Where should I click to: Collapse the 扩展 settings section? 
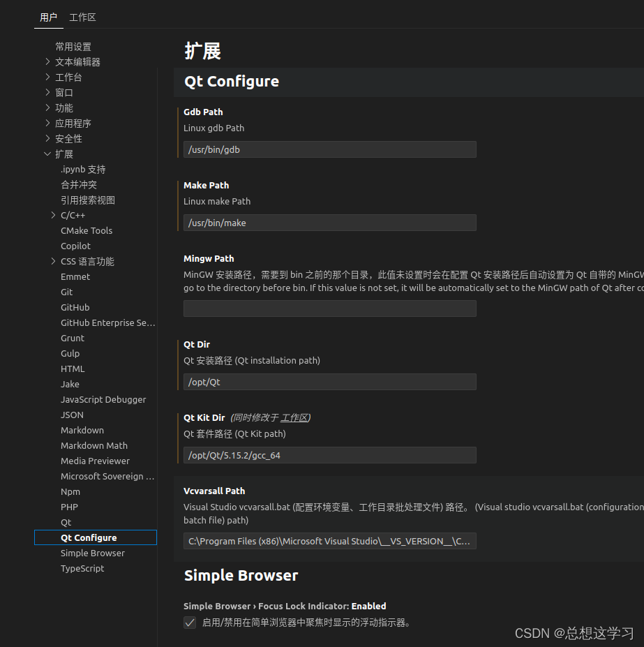pos(64,154)
